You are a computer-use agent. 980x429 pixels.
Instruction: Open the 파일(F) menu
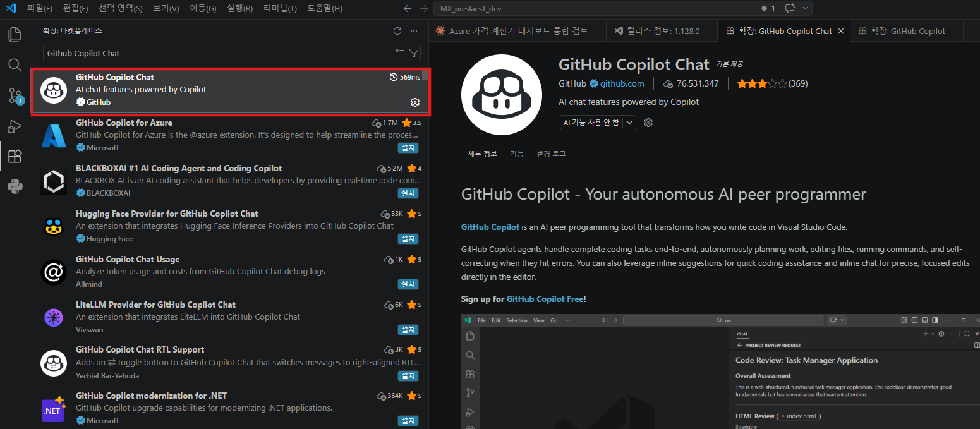pos(39,9)
